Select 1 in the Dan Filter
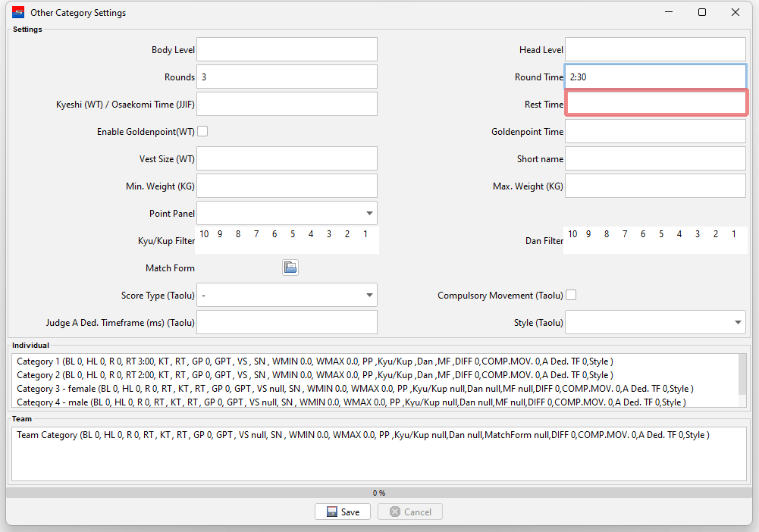Viewport: 759px width, 532px height. pos(734,234)
